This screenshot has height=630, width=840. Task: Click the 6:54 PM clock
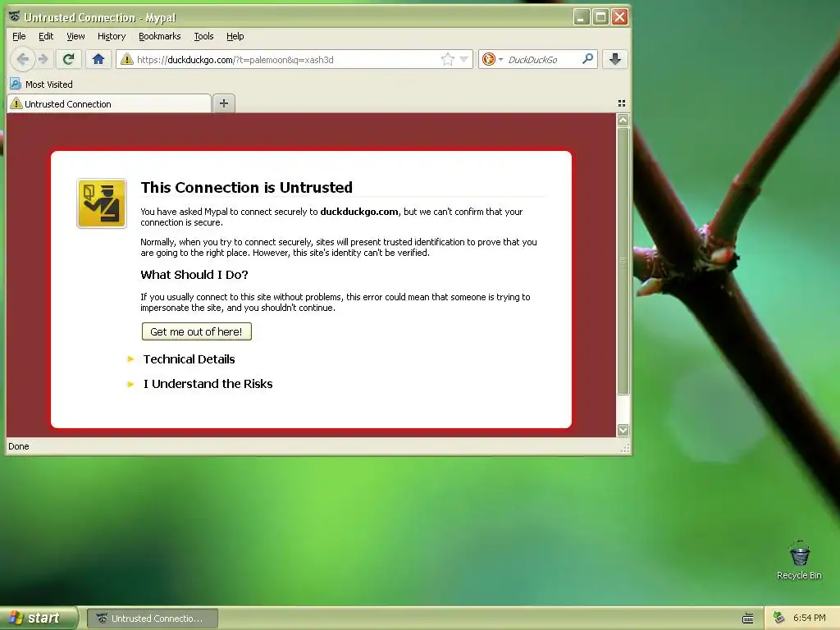tap(809, 618)
